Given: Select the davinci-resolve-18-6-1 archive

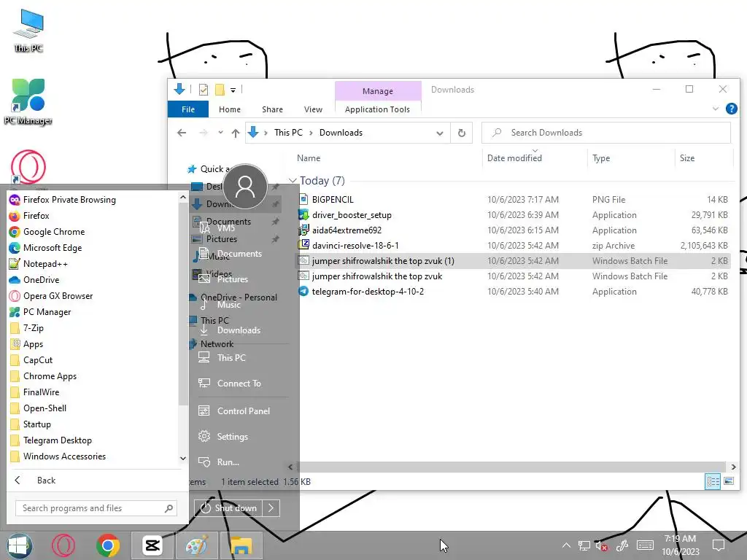Looking at the screenshot, I should [x=513, y=245].
